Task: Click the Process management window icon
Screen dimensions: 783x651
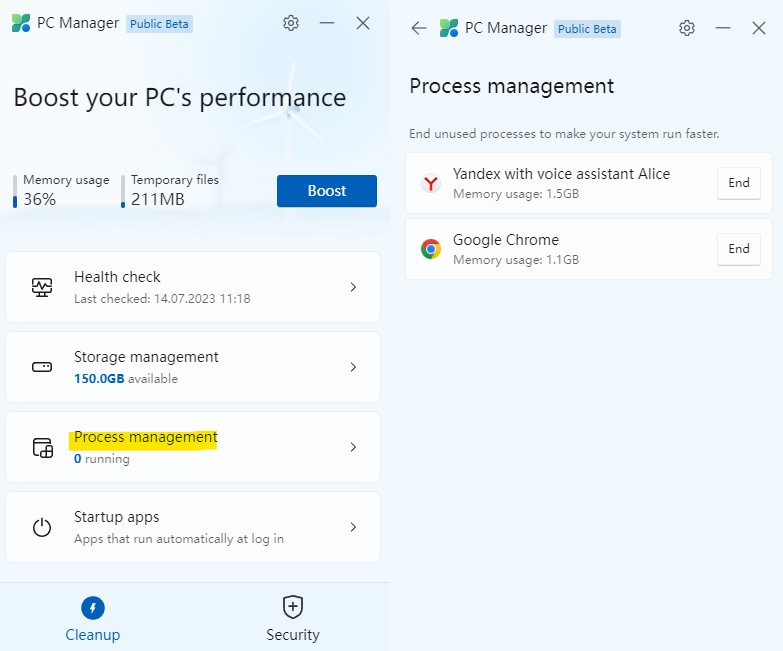Action: click(x=43, y=447)
